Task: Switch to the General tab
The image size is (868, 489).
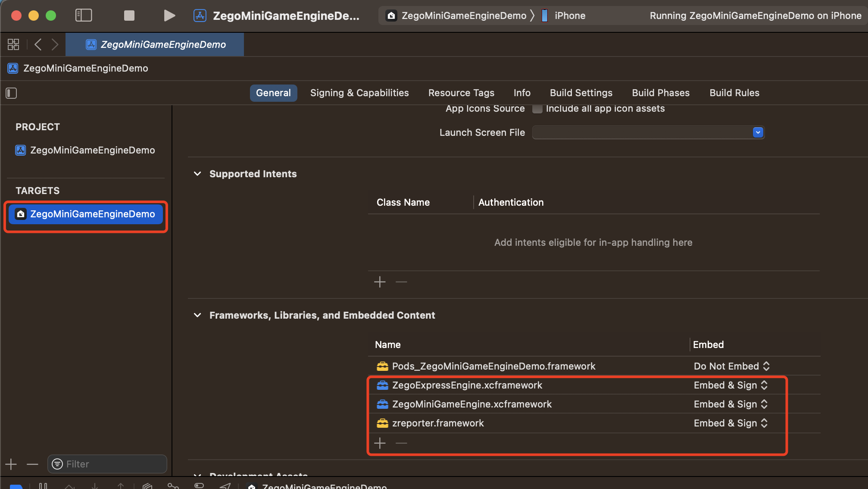Action: click(273, 93)
